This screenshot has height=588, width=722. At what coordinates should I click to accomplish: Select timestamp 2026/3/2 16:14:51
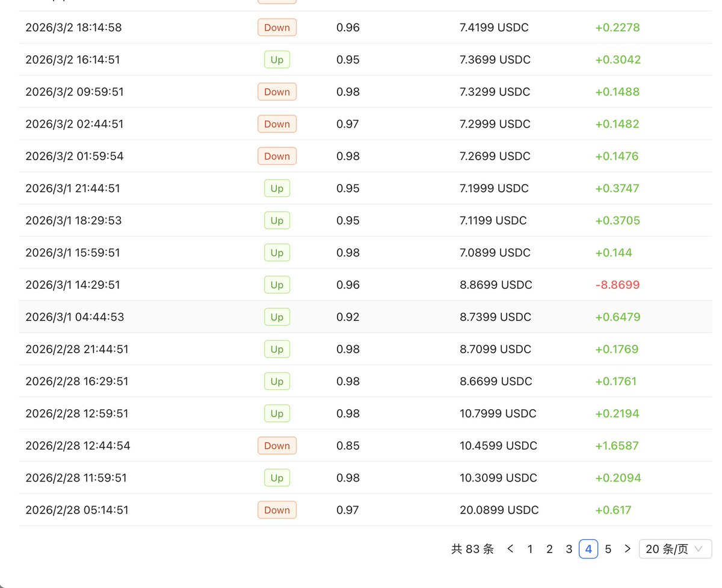(x=73, y=60)
